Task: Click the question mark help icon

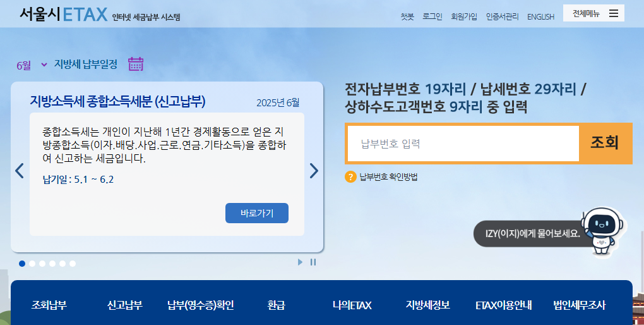Action: [350, 177]
